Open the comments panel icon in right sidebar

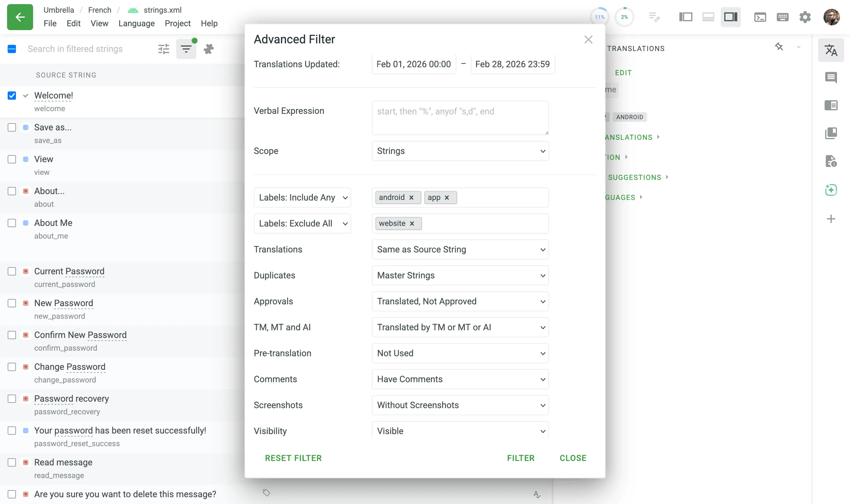coord(831,78)
